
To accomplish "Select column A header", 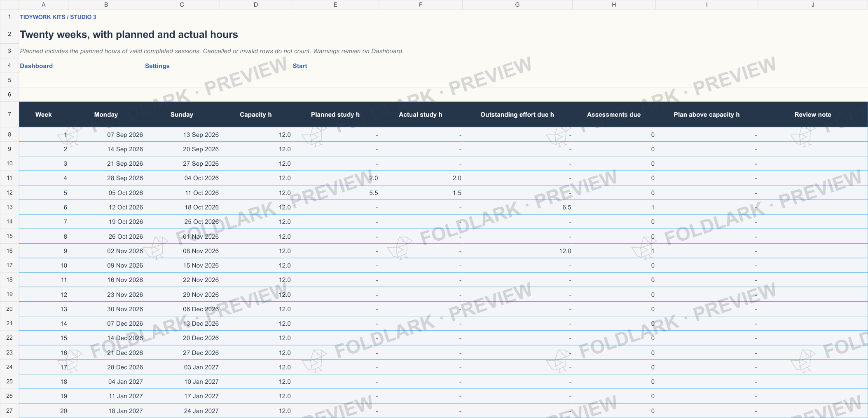I will click(x=44, y=5).
